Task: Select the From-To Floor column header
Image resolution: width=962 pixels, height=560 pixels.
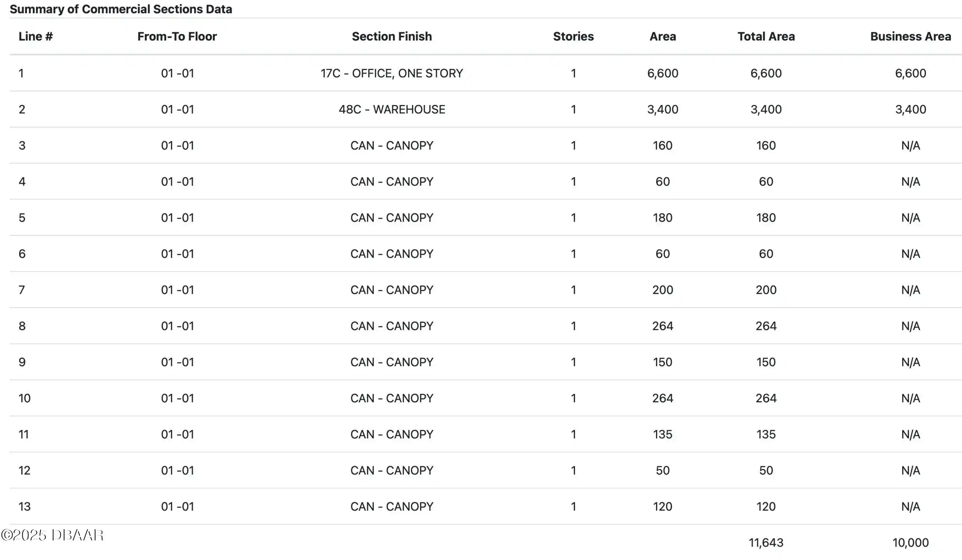Action: (177, 37)
